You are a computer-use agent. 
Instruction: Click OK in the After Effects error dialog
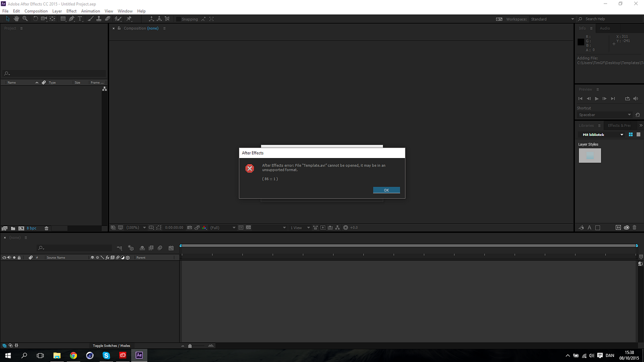point(386,190)
